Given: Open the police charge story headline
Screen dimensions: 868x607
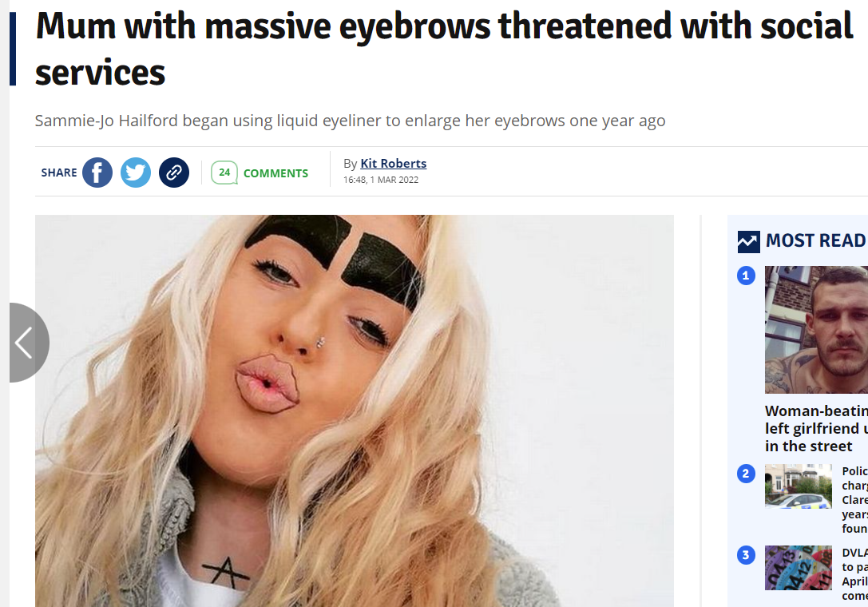Looking at the screenshot, I should pos(854,499).
